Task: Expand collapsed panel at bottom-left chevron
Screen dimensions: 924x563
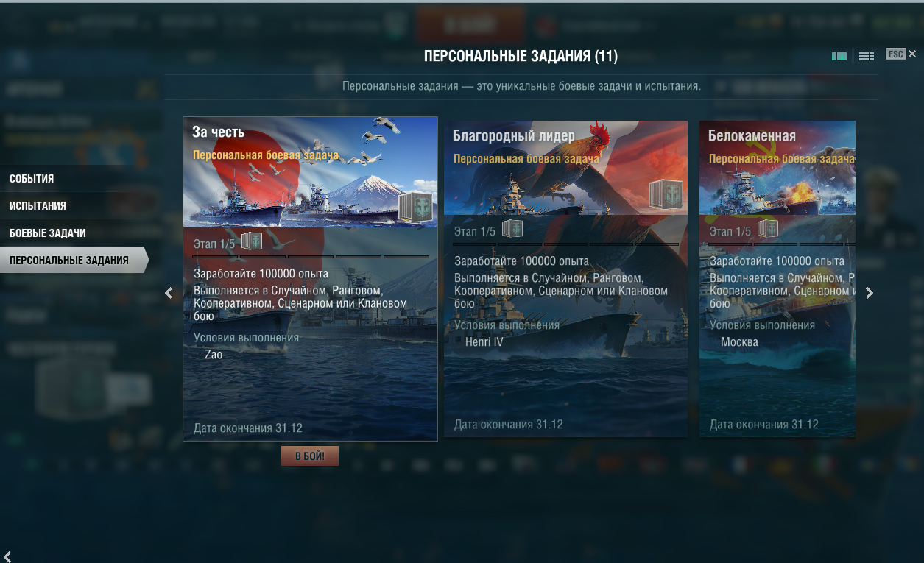Action: [x=8, y=556]
